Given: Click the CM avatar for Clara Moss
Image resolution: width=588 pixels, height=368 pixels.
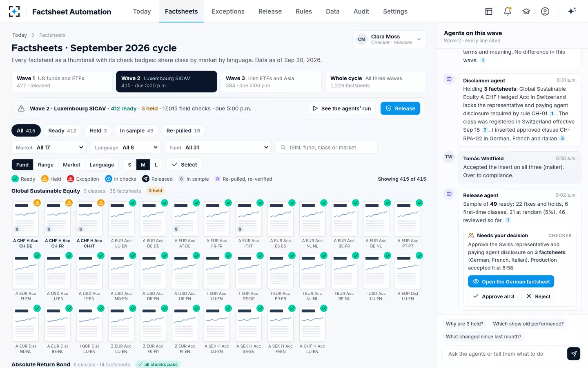Looking at the screenshot, I should click(x=362, y=40).
